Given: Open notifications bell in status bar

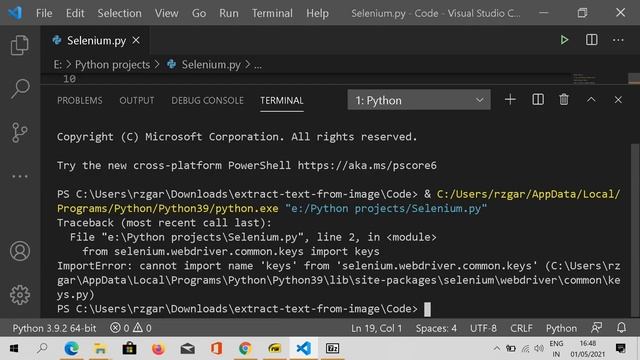Looking at the screenshot, I should pyautogui.click(x=621, y=328).
